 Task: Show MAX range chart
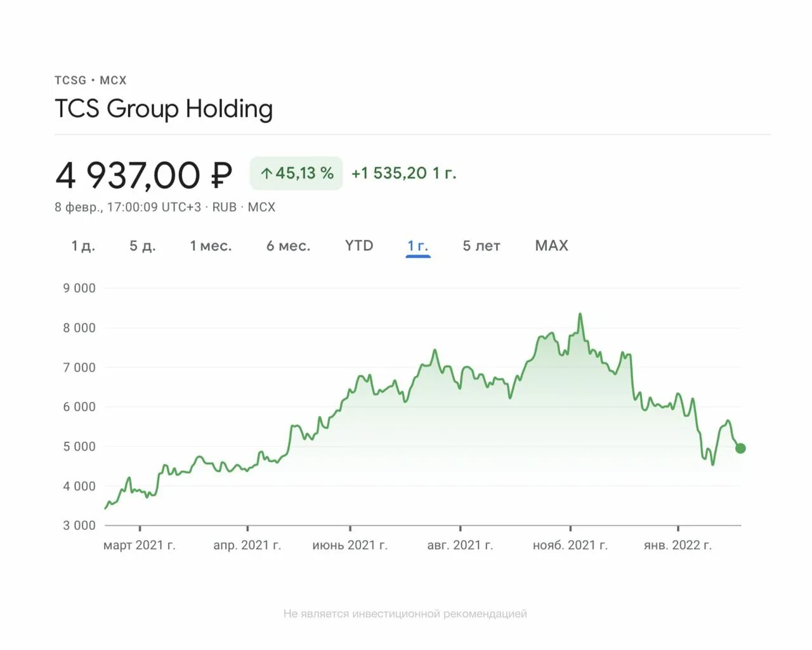point(551,246)
